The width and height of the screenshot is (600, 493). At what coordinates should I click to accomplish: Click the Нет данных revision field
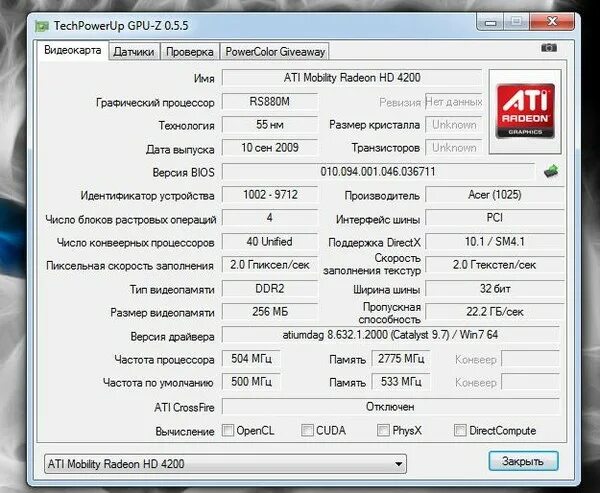click(453, 102)
